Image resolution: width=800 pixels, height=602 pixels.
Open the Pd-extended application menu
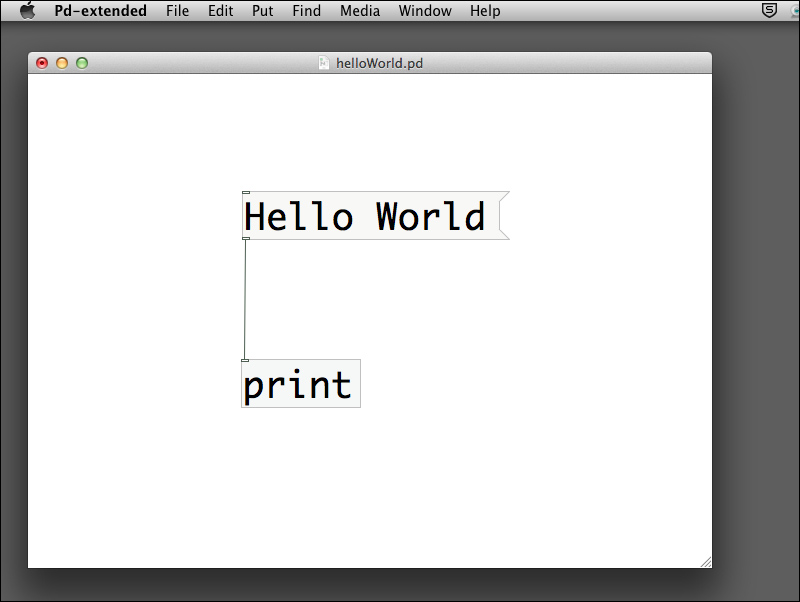(101, 11)
